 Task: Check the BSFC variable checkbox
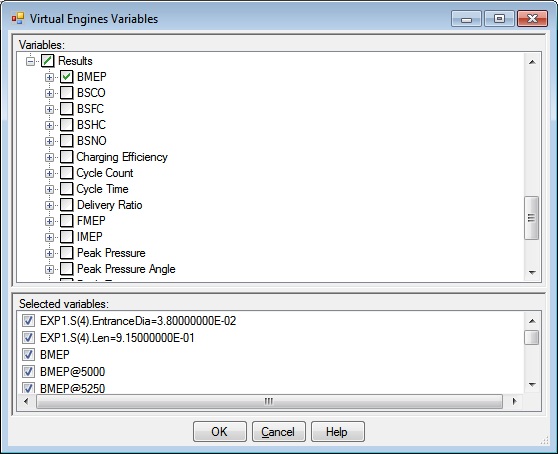pos(67,109)
